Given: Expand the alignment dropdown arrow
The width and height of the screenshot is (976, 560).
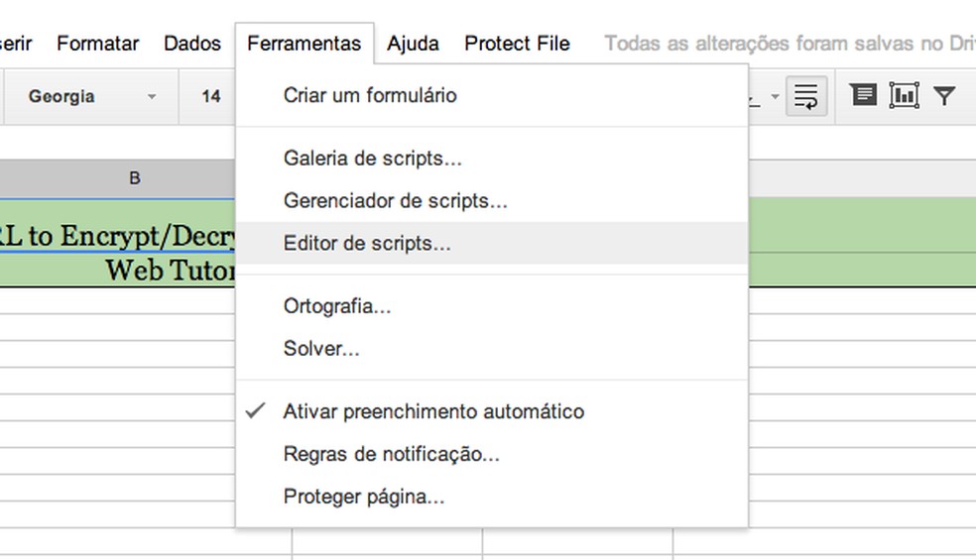Looking at the screenshot, I should coord(774,97).
